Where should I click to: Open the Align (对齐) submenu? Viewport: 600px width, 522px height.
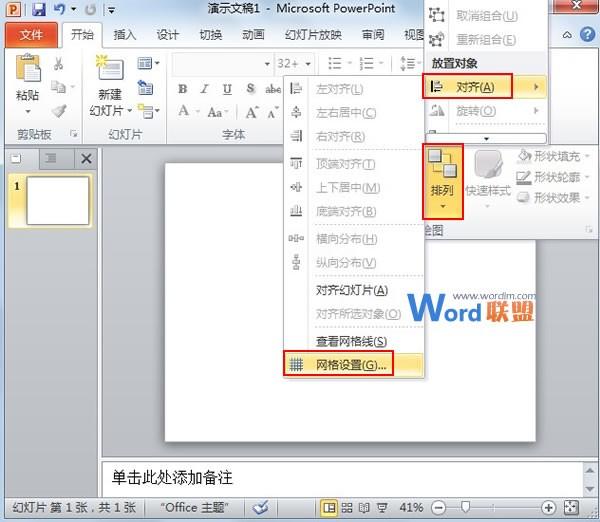(486, 87)
